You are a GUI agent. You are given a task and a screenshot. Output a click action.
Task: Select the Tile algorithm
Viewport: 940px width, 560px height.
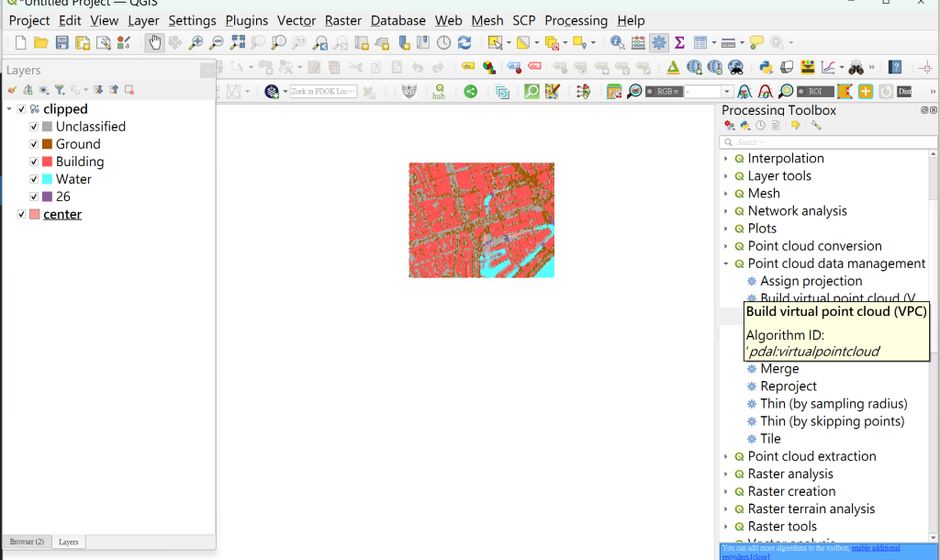click(x=770, y=439)
